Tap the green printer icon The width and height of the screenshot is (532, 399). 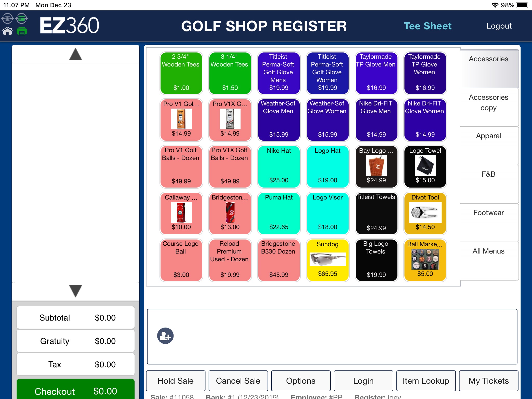click(x=22, y=31)
